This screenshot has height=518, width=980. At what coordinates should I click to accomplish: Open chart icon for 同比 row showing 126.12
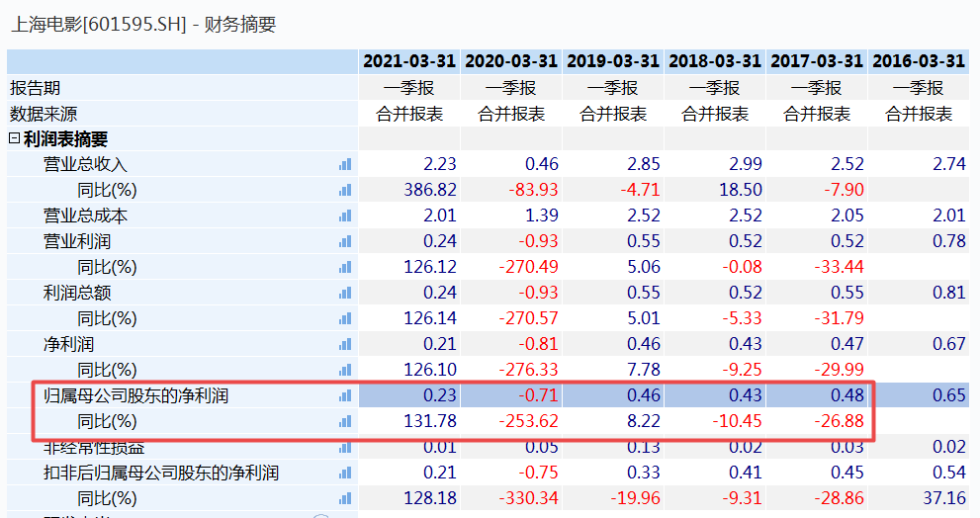coord(345,268)
